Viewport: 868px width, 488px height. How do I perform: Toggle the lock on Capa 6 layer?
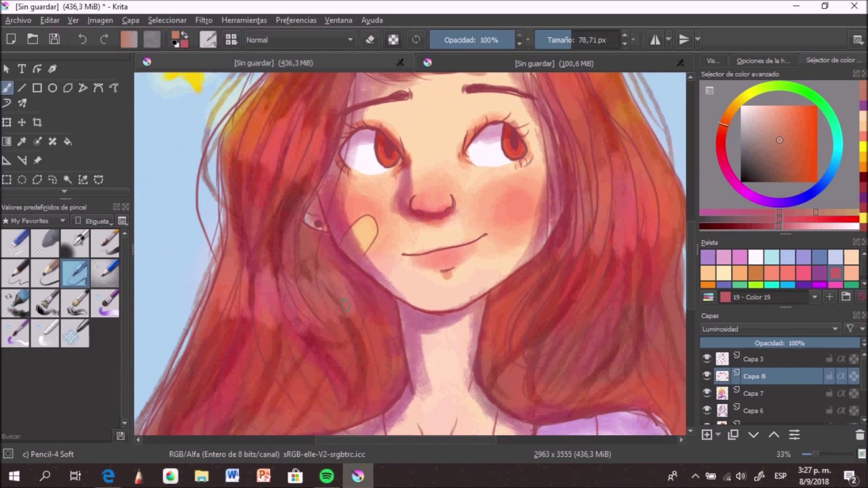click(x=829, y=411)
